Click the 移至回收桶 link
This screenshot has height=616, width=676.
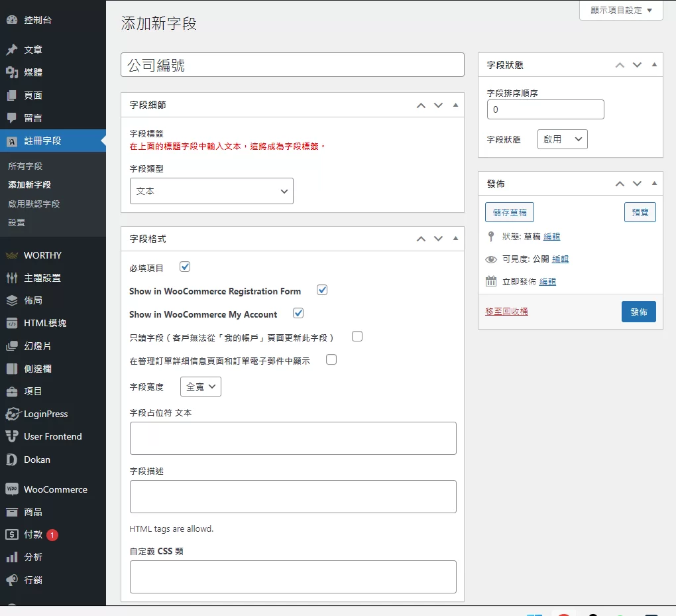[x=506, y=312]
